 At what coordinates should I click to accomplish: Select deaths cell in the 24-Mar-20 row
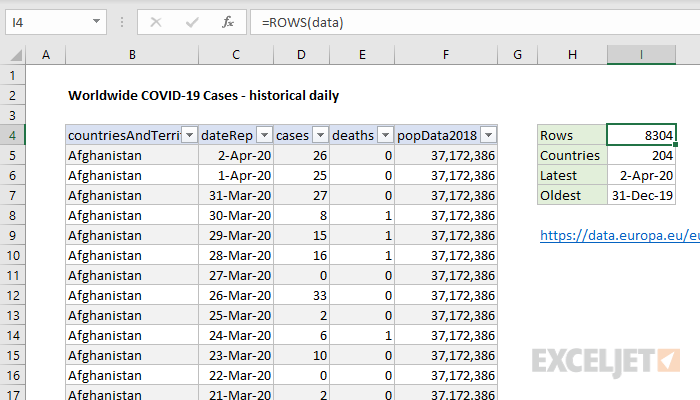362,335
